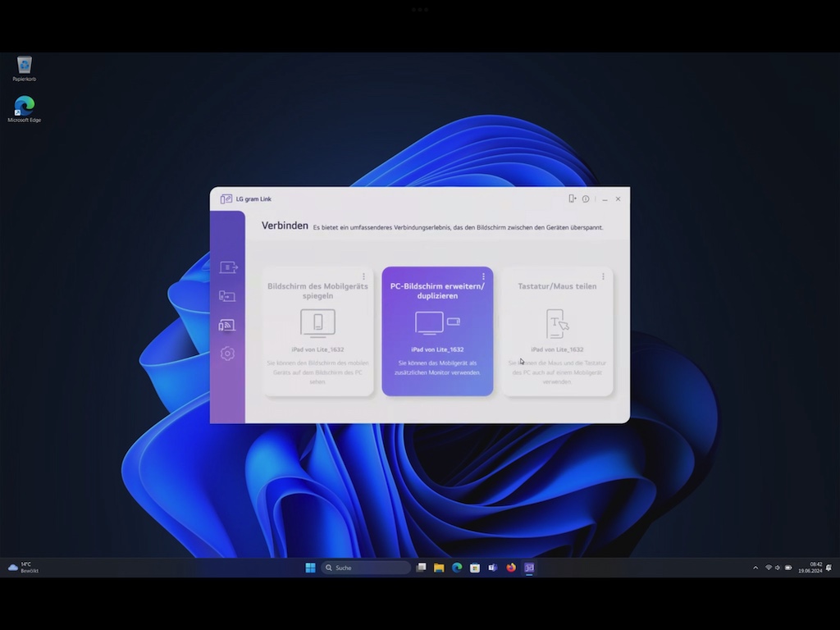Viewport: 840px width, 630px height.
Task: Open the notifications bell icon
Action: pyautogui.click(x=829, y=568)
